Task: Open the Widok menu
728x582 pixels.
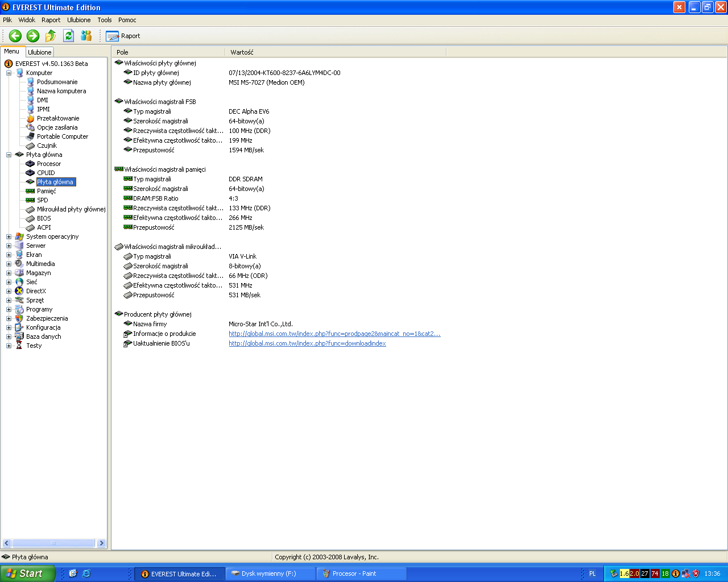Action: tap(27, 20)
